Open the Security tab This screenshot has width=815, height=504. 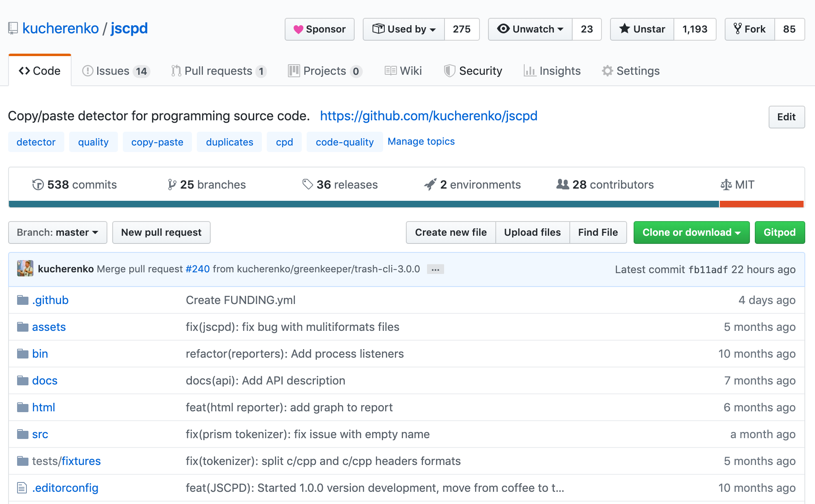[x=473, y=71]
